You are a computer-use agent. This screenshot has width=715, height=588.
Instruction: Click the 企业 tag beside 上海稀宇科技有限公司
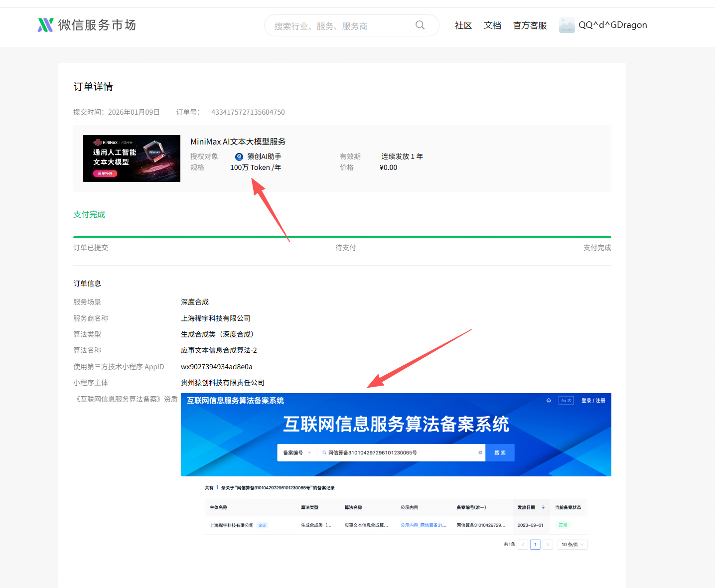262,525
